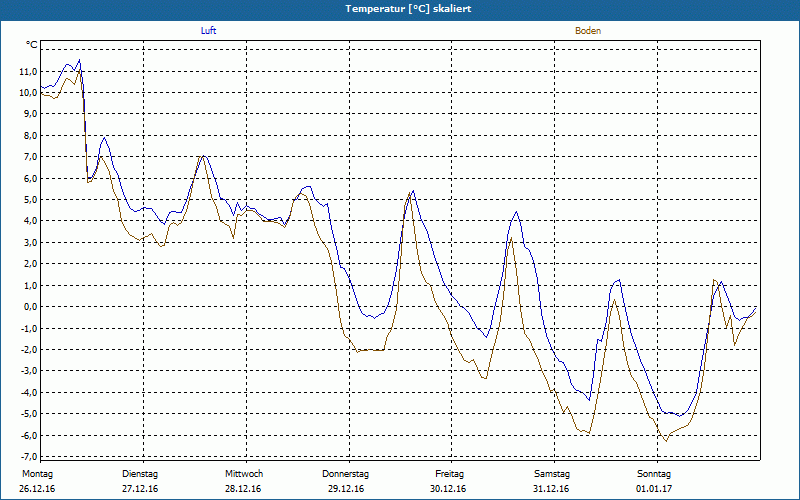
Task: Click the date 27.12.16
Action: click(140, 489)
